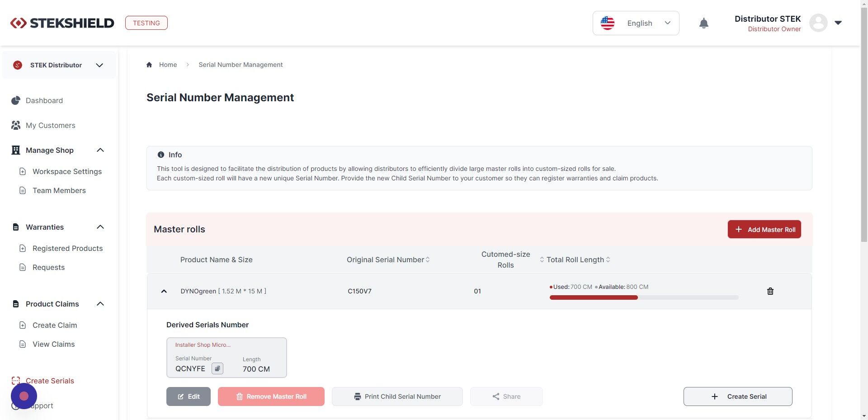
Task: Follow the Home breadcrumb link
Action: [168, 65]
